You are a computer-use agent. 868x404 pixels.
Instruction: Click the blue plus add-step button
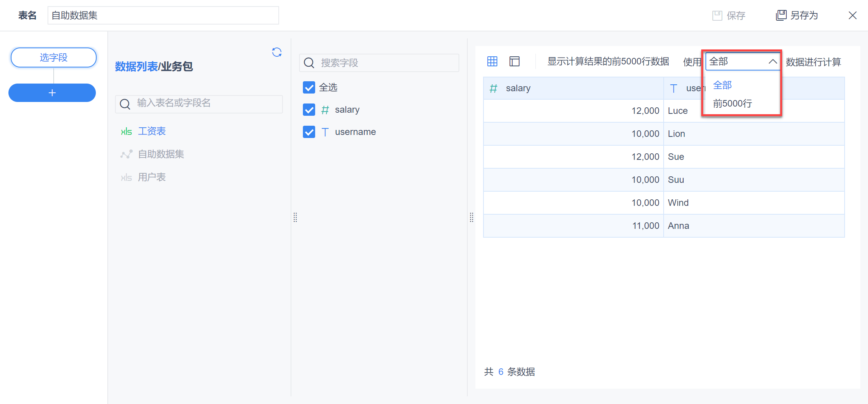click(x=52, y=93)
